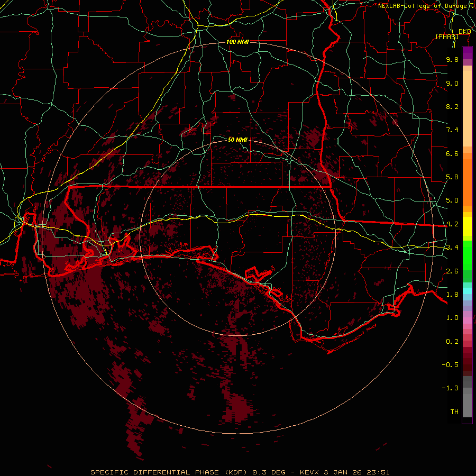Pick the cyan segment of the color bar
This screenshot has height=476, width=476.
pyautogui.click(x=467, y=290)
